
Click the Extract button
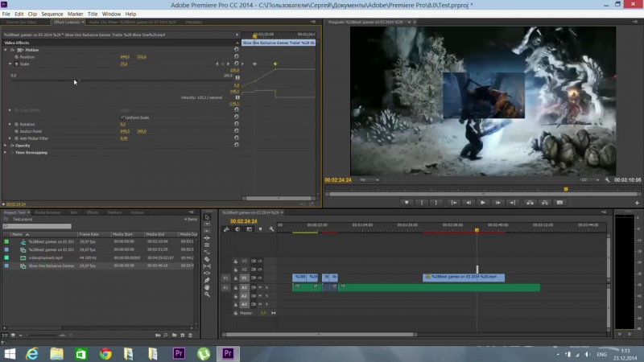tap(545, 203)
